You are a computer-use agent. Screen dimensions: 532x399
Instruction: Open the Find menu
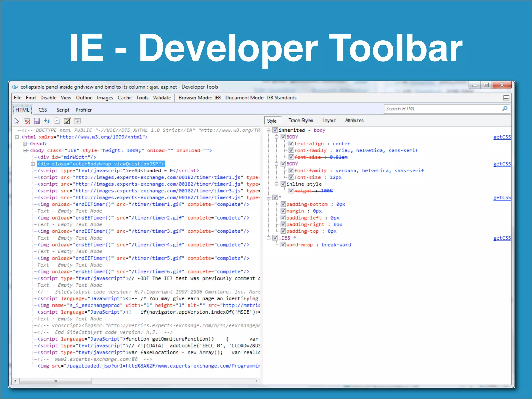click(x=31, y=98)
